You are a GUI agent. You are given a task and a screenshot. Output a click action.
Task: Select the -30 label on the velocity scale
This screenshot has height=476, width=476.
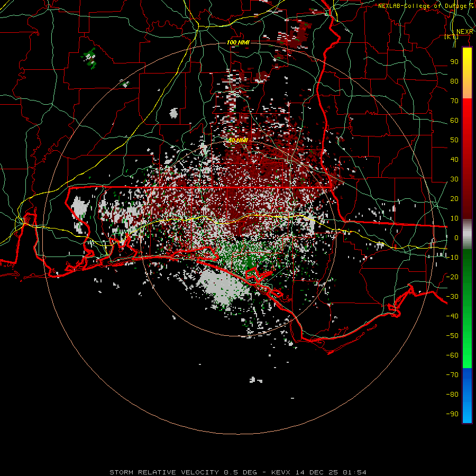452,297
